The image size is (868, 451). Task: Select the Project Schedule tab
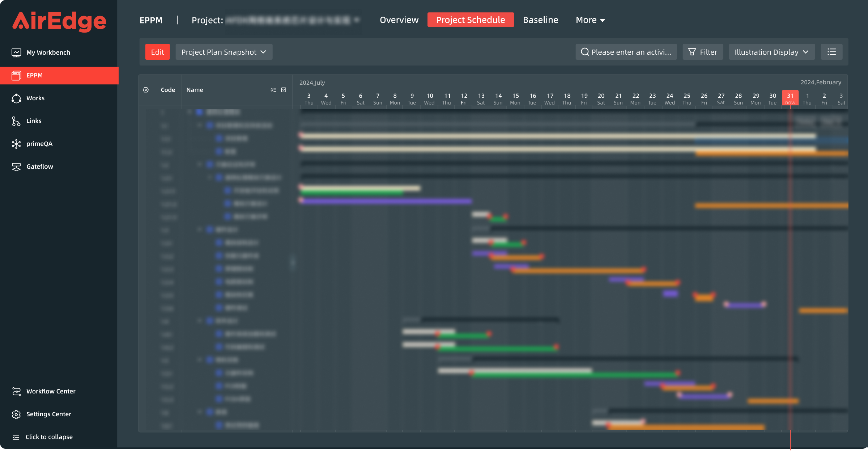[471, 20]
